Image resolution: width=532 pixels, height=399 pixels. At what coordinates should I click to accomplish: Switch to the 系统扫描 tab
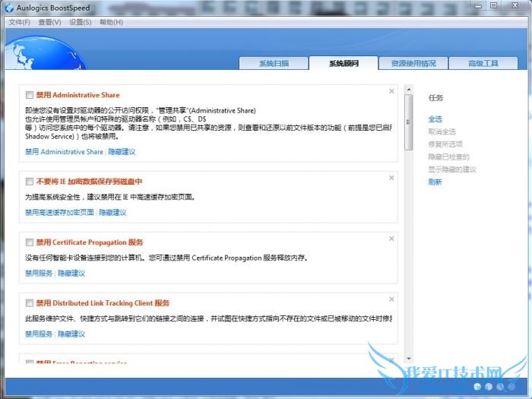(x=274, y=63)
